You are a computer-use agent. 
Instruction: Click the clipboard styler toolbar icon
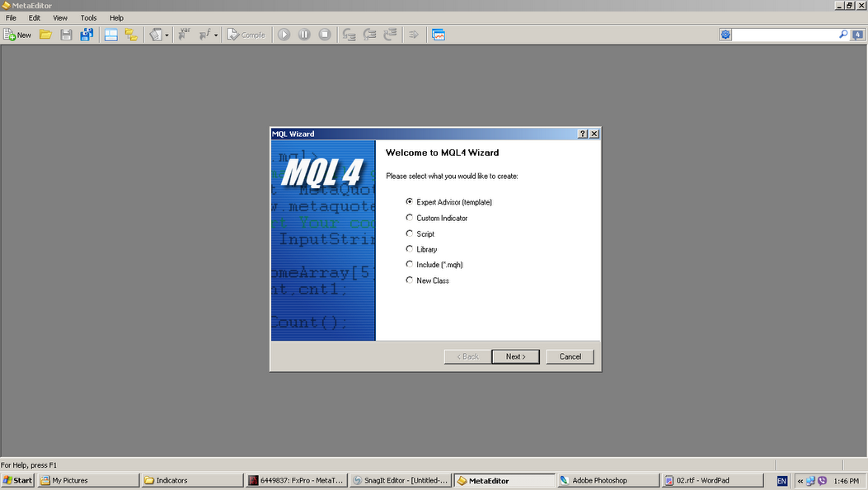click(156, 35)
